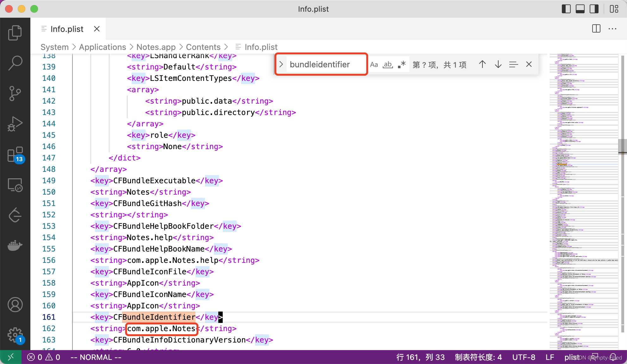The height and width of the screenshot is (364, 627).
Task: Toggle whole word search match
Action: 387,64
